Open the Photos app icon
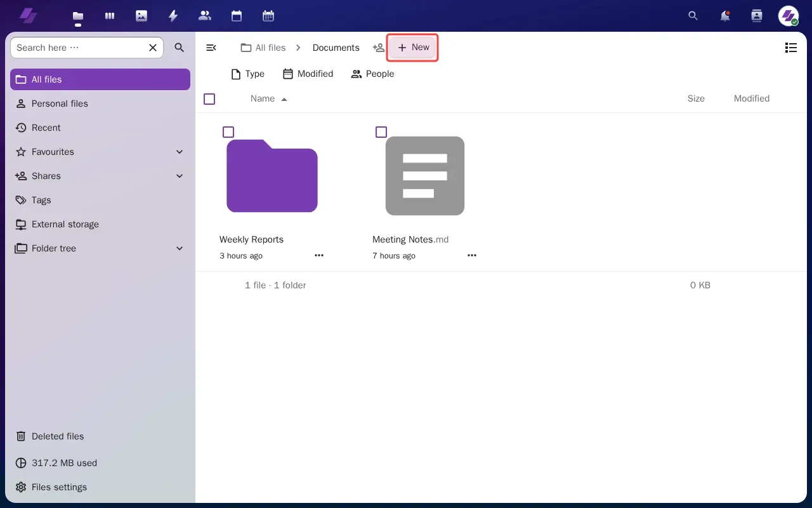The height and width of the screenshot is (508, 812). [141, 16]
